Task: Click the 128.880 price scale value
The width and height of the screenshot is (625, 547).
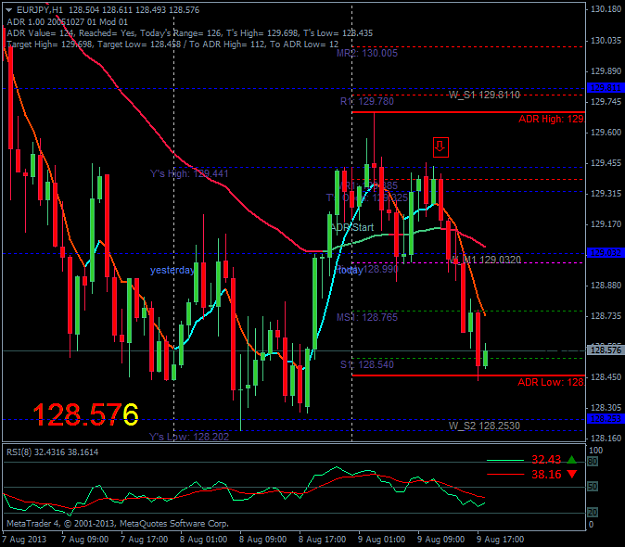Action: pos(606,285)
